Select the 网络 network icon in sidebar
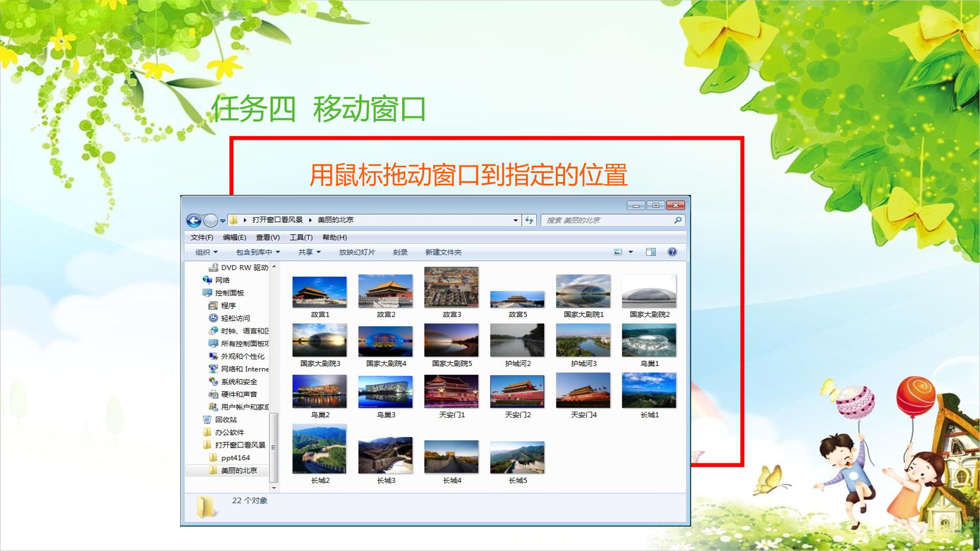Screen dimensions: 980x551 (x=207, y=280)
